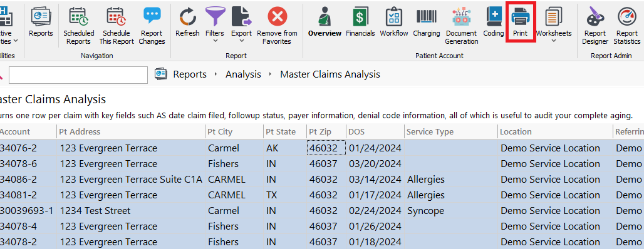The image size is (644, 249).
Task: Click Remove from Favorites icon
Action: point(278,16)
